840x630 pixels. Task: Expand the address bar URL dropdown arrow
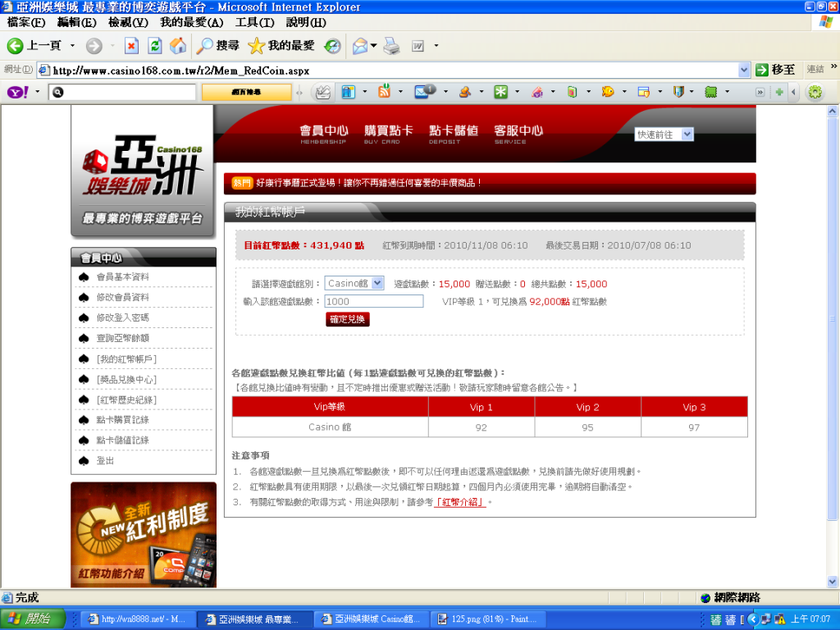pos(744,71)
